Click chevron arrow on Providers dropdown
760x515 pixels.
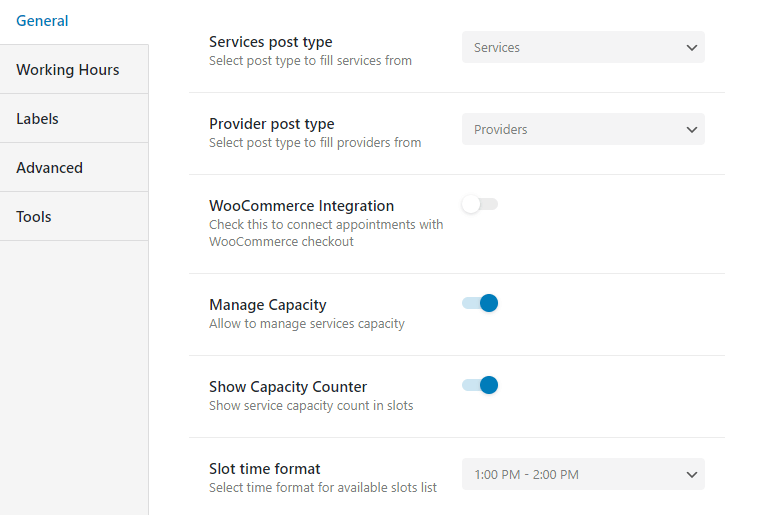pyautogui.click(x=692, y=130)
